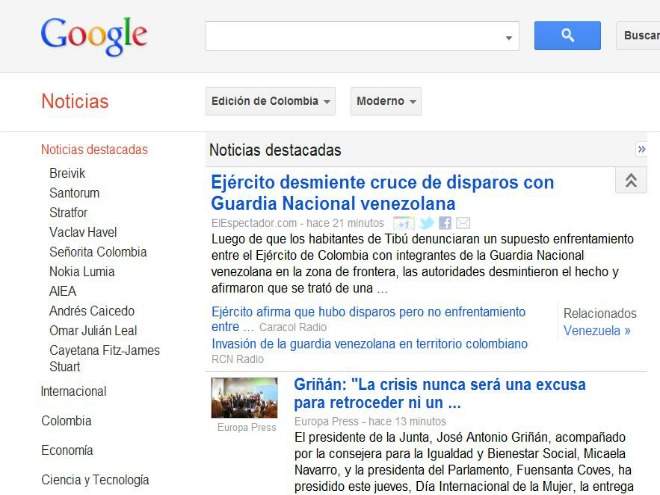Open the search box suggestions dropdown arrow
Image resolution: width=660 pixels, height=495 pixels.
tap(509, 37)
